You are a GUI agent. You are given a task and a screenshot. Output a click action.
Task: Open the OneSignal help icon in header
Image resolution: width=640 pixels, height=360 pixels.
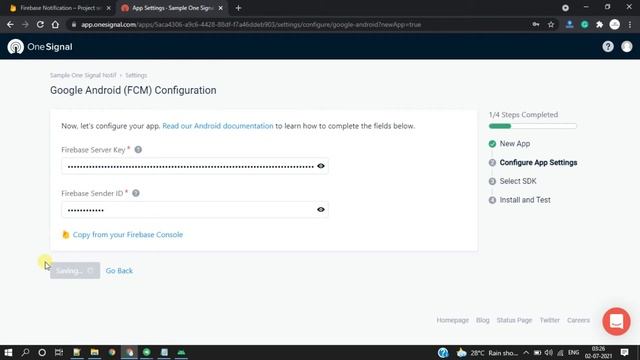point(608,47)
